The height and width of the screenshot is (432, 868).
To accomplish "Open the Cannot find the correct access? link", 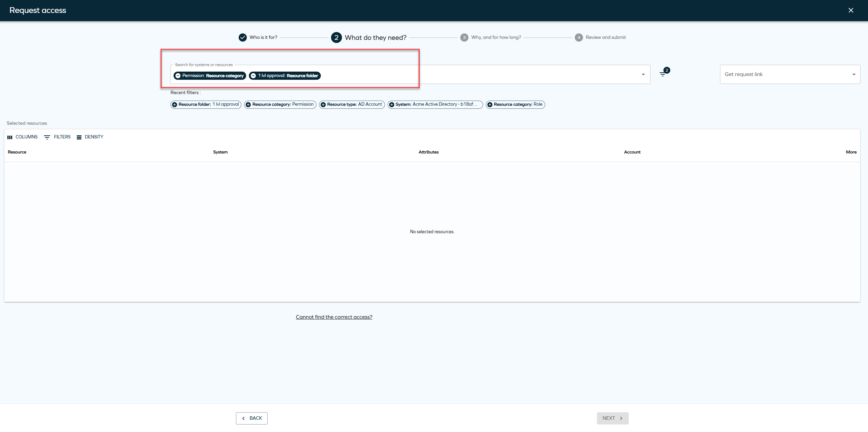I will point(334,317).
